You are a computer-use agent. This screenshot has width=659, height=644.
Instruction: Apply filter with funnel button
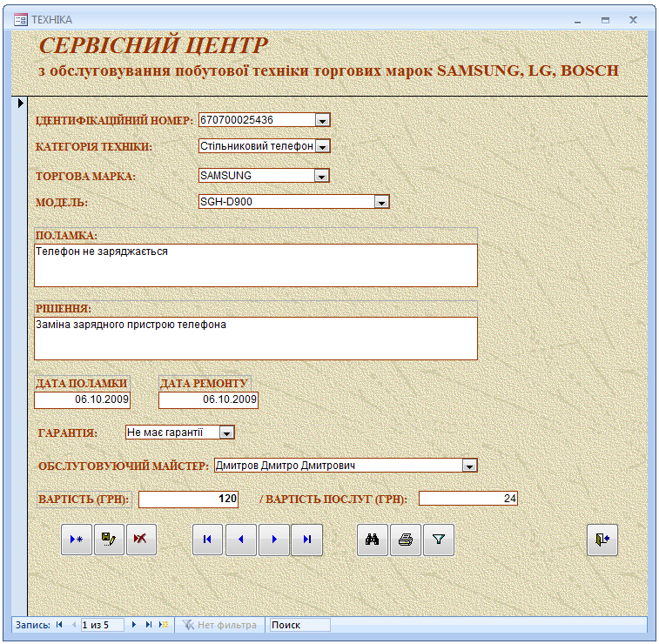point(439,540)
